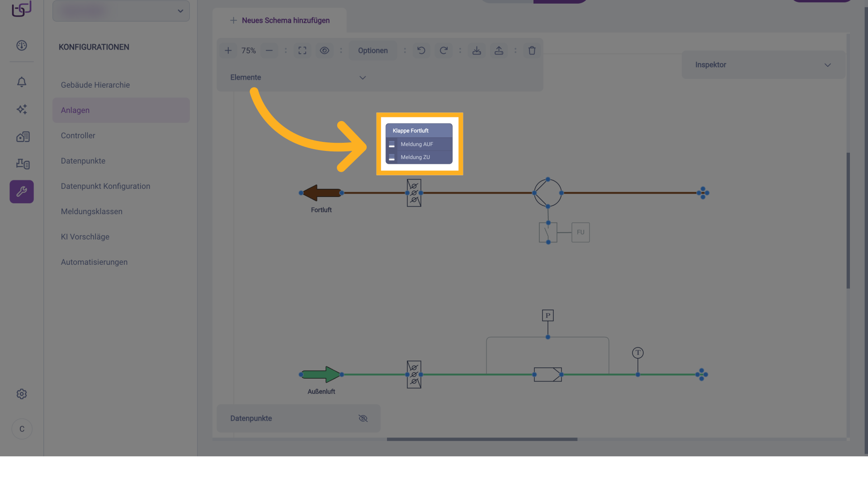Undo last schema change

[421, 51]
